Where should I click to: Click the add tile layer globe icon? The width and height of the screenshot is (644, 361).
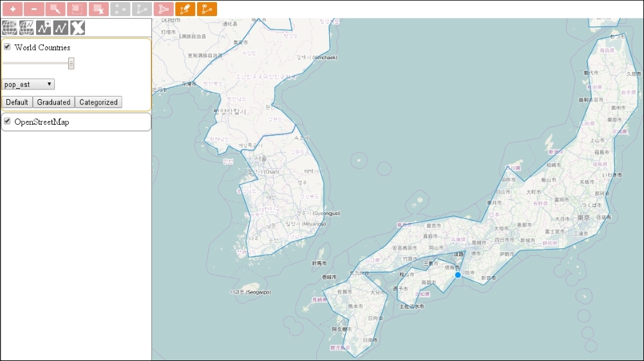[x=10, y=27]
